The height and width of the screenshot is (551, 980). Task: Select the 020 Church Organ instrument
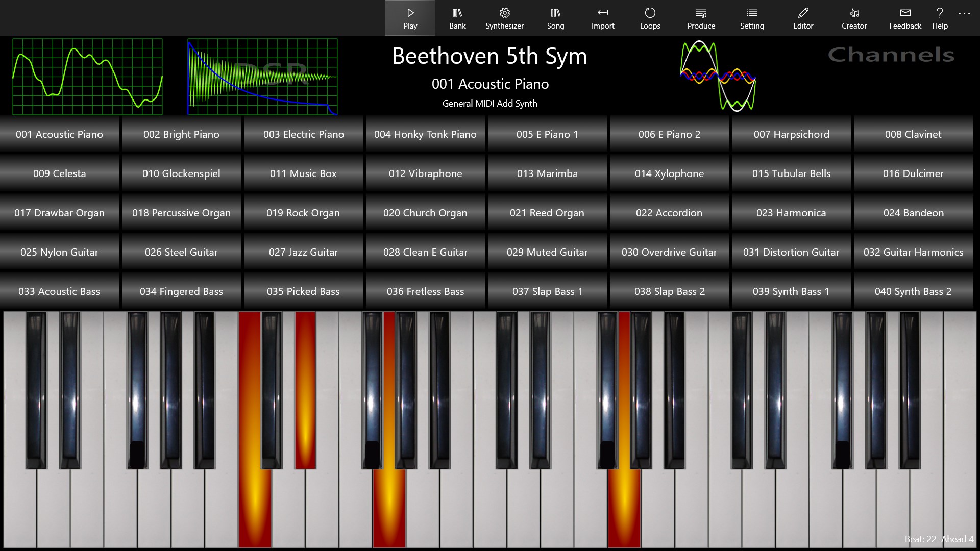pyautogui.click(x=425, y=213)
